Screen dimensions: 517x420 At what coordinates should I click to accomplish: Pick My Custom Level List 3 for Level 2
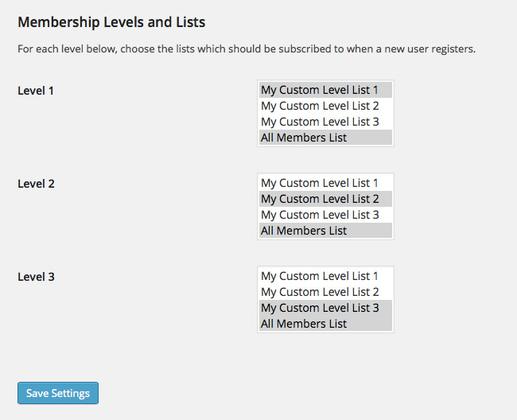[325, 215]
